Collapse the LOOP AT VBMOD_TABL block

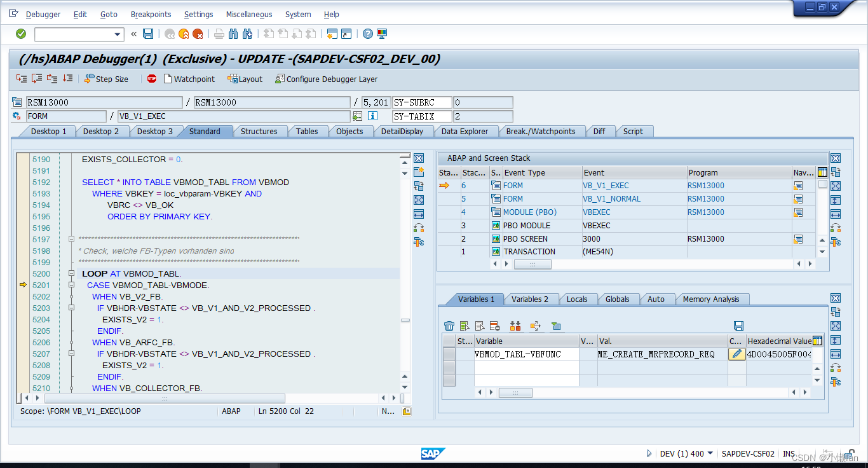point(72,273)
